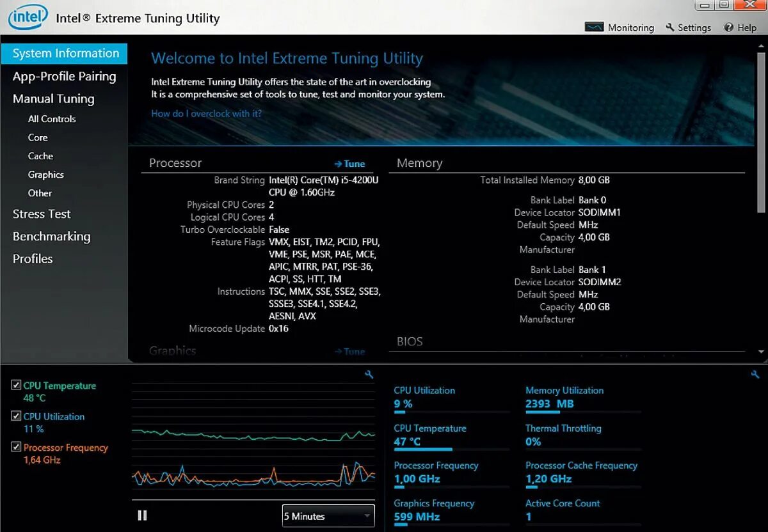The height and width of the screenshot is (532, 768).
Task: Open Graphics tuning options in the sidebar
Action: coord(46,175)
